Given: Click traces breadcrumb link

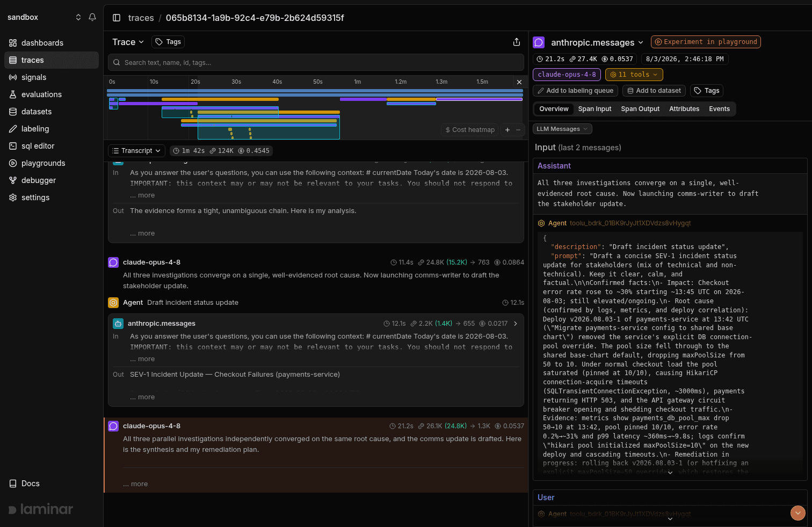Looking at the screenshot, I should tap(141, 18).
